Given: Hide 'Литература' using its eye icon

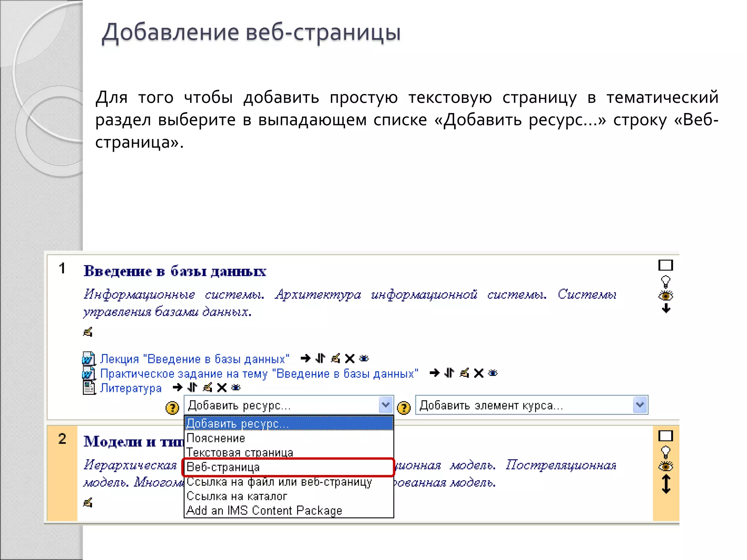Looking at the screenshot, I should pos(236,388).
